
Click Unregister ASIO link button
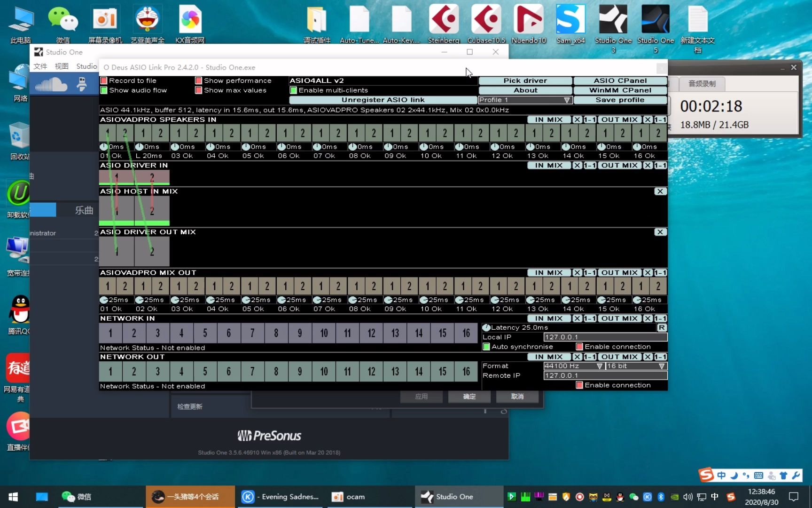pos(383,100)
